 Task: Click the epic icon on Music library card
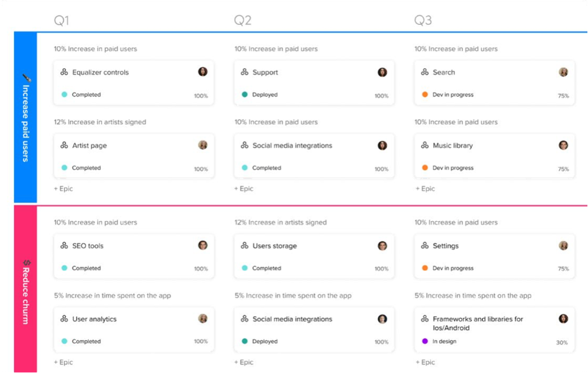pos(425,145)
